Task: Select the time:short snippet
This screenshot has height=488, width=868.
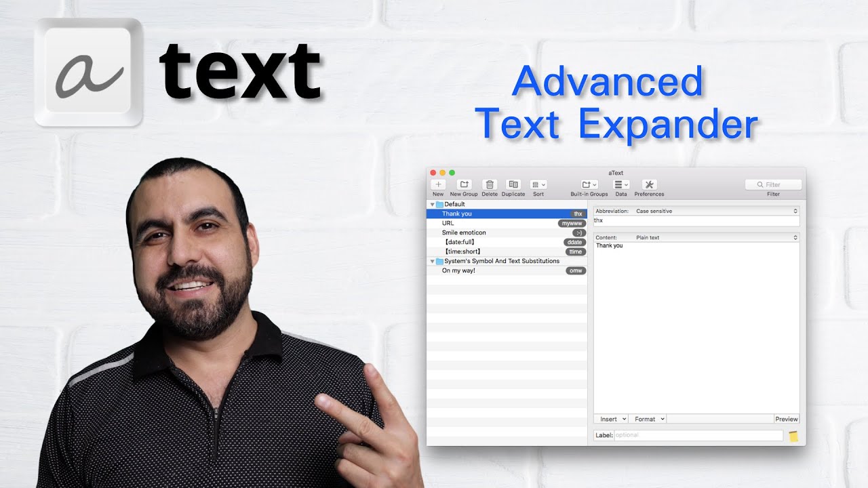Action: (507, 251)
